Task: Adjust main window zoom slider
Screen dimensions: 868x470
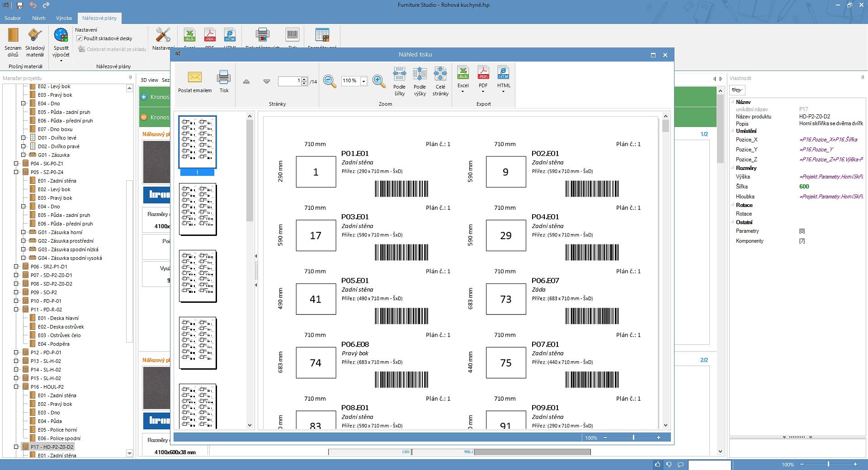Action: (x=828, y=464)
